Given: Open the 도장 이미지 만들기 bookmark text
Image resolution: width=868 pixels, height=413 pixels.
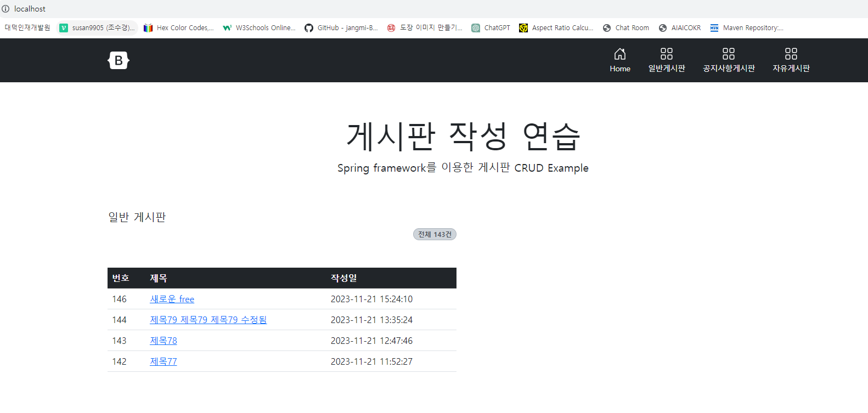Looking at the screenshot, I should (431, 28).
